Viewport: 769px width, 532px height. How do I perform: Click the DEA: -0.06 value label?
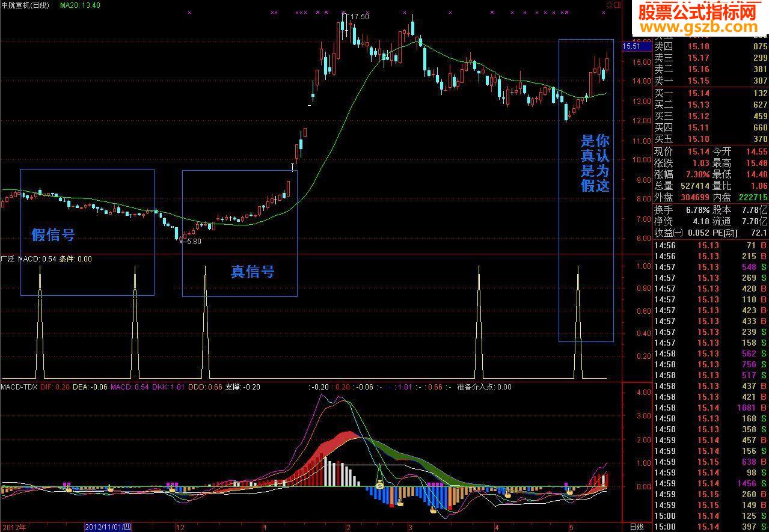(x=90, y=387)
